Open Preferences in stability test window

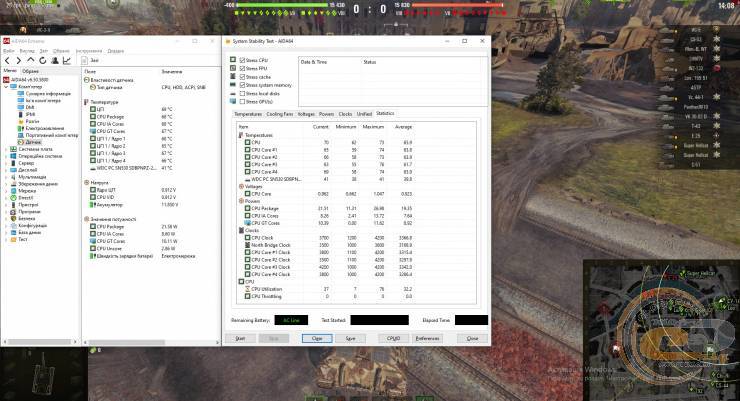point(427,338)
